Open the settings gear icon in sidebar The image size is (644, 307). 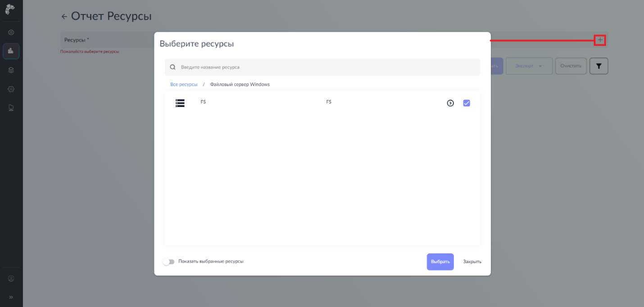pyautogui.click(x=11, y=89)
